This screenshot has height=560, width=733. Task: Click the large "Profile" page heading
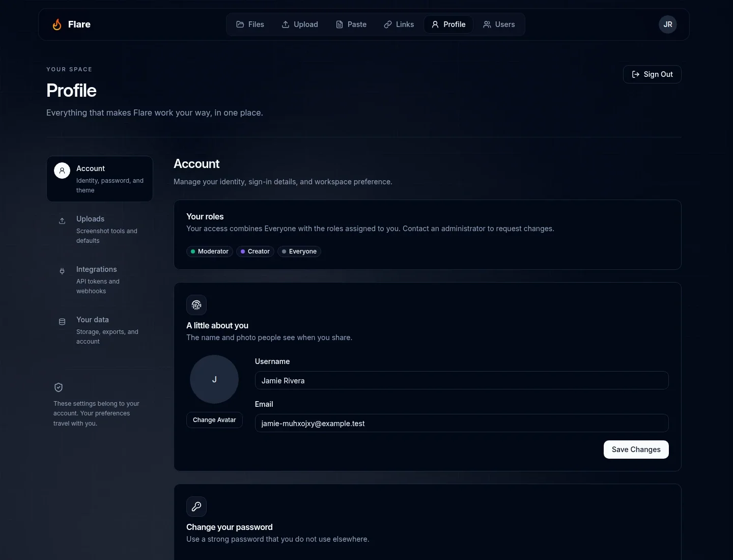[71, 91]
